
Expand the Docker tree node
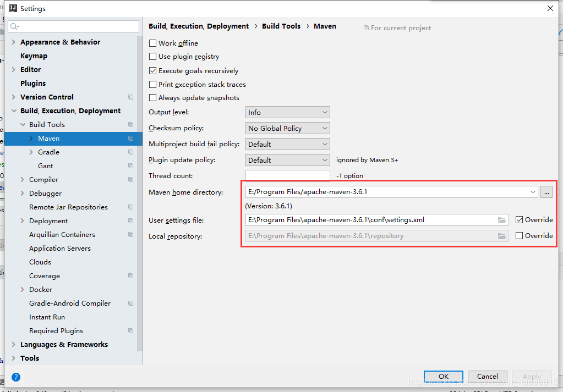click(x=22, y=289)
